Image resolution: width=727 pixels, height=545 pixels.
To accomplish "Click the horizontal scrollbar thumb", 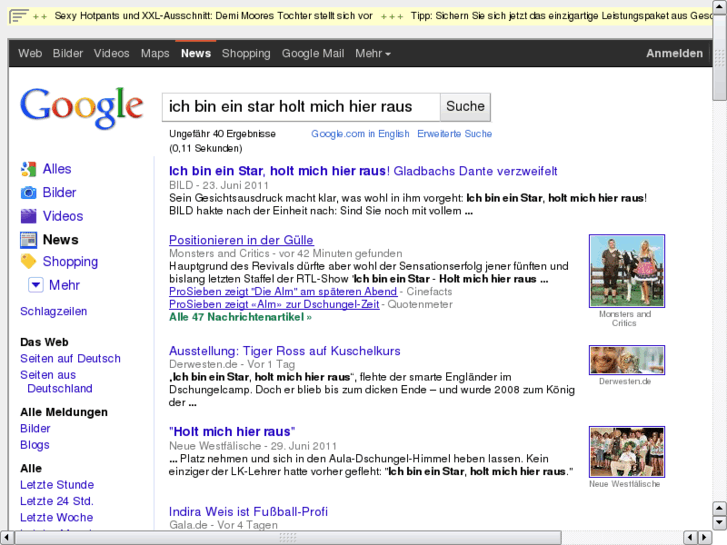I will (287, 538).
